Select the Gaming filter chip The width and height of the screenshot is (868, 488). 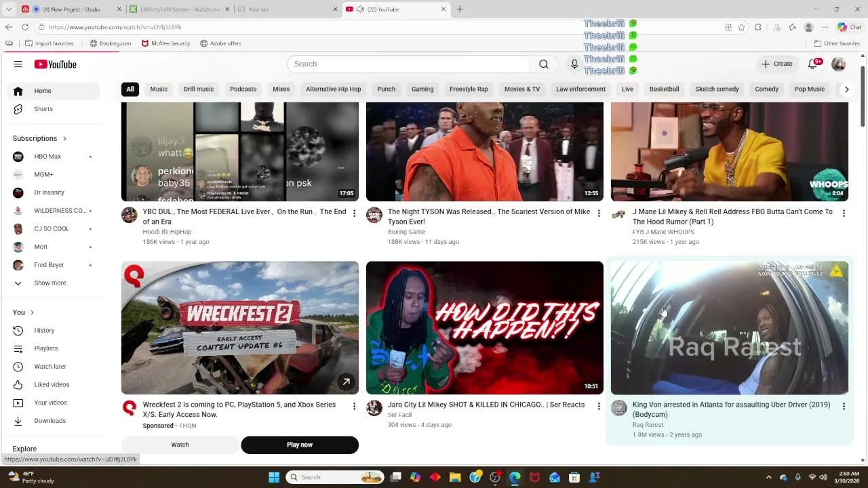[x=422, y=89]
